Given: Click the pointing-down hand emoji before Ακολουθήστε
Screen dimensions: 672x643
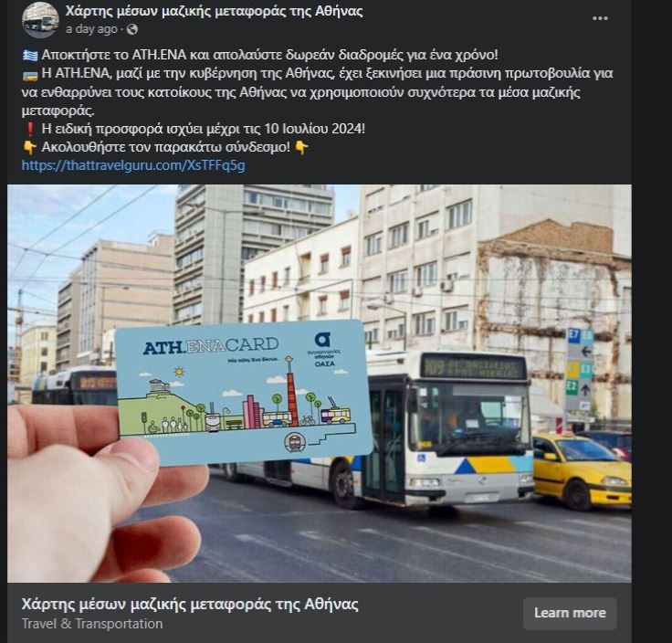Looking at the screenshot, I should click(x=30, y=147).
